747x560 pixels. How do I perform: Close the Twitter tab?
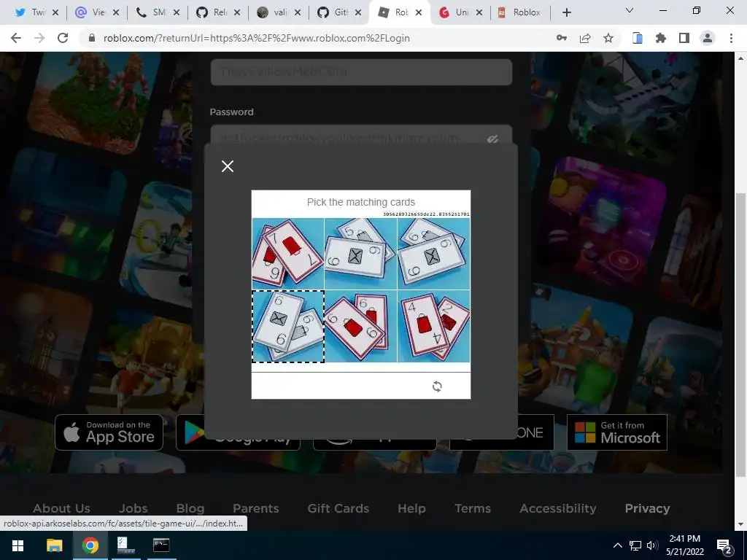pos(55,12)
